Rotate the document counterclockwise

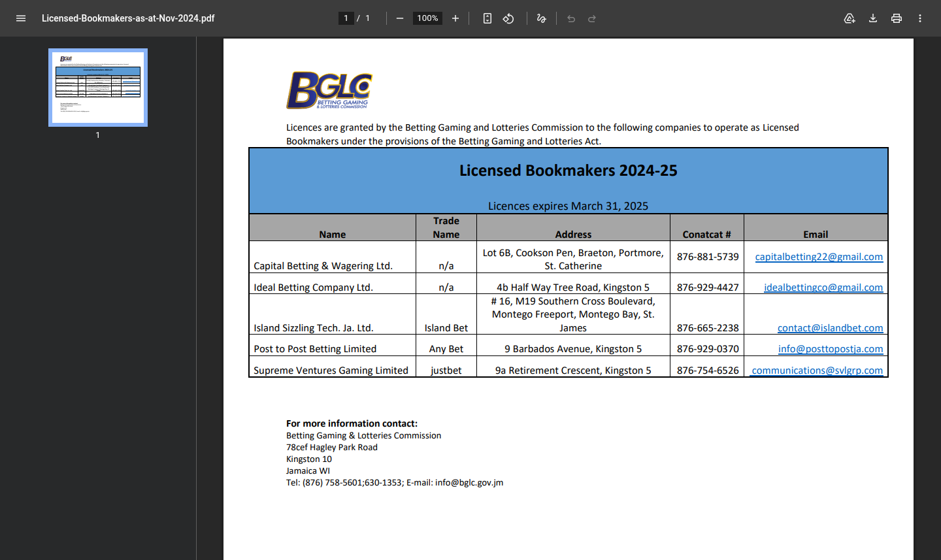click(508, 18)
